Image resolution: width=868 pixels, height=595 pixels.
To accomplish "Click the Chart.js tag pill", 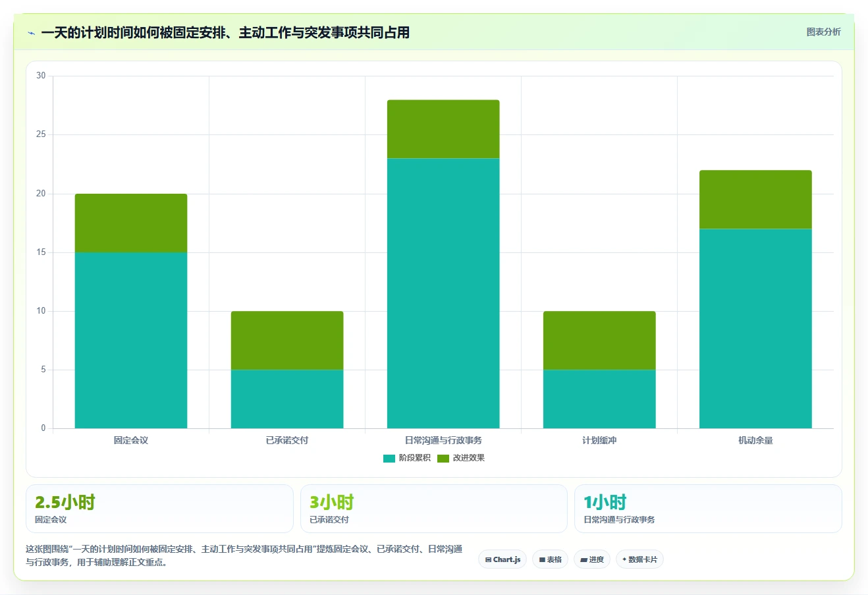I will tap(502, 559).
